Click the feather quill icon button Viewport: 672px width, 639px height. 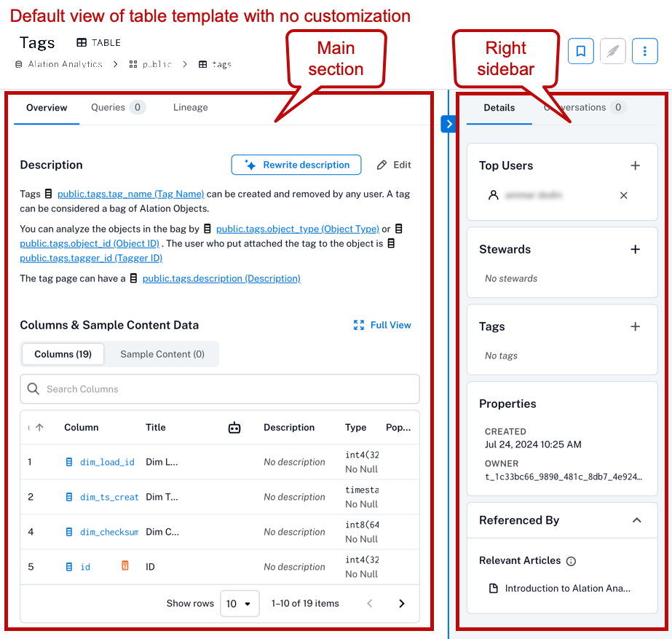pos(613,51)
